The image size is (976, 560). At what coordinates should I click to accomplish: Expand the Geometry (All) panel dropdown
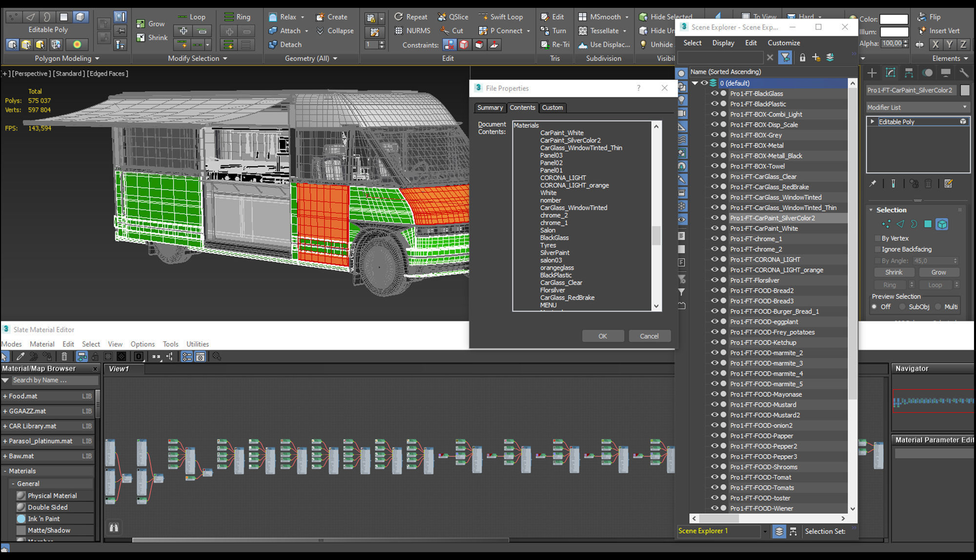pyautogui.click(x=335, y=59)
